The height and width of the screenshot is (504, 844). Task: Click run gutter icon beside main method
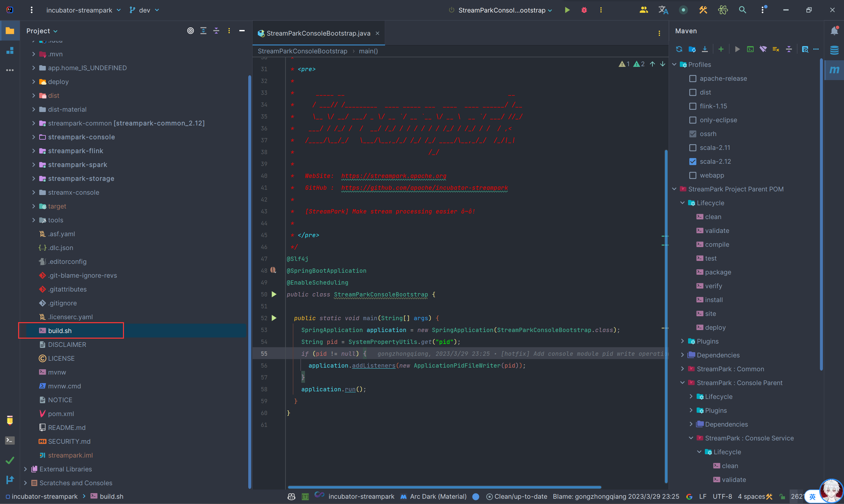tap(274, 318)
